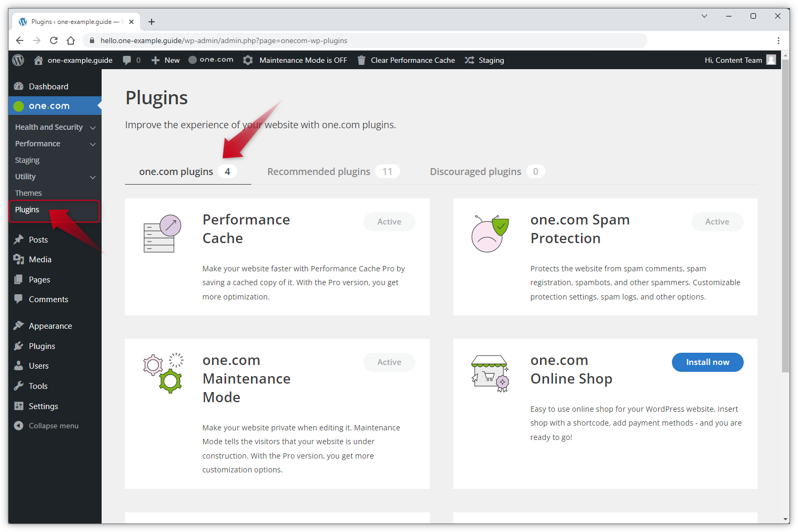The image size is (798, 532).
Task: Click Maintenance Mode gear icon in admin bar
Action: tap(248, 60)
